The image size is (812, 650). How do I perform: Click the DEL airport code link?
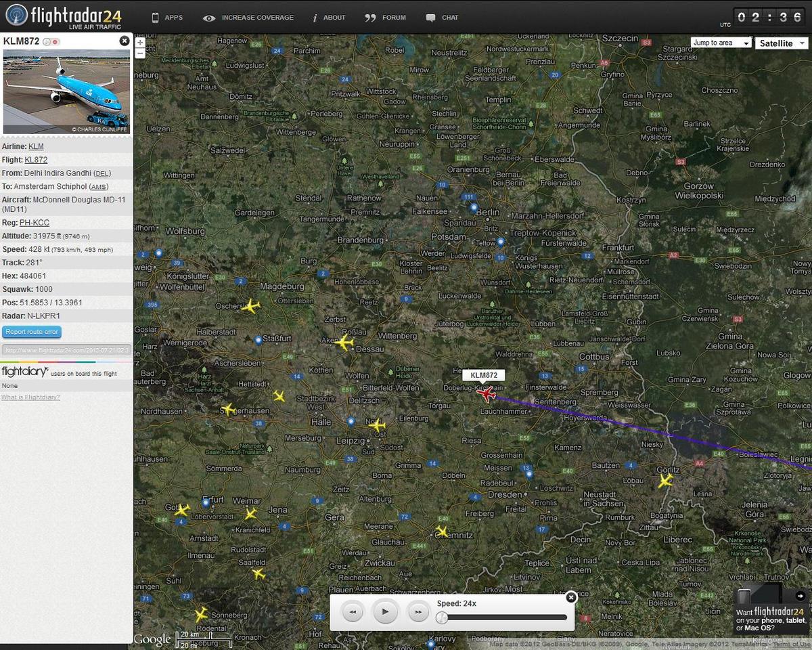101,173
